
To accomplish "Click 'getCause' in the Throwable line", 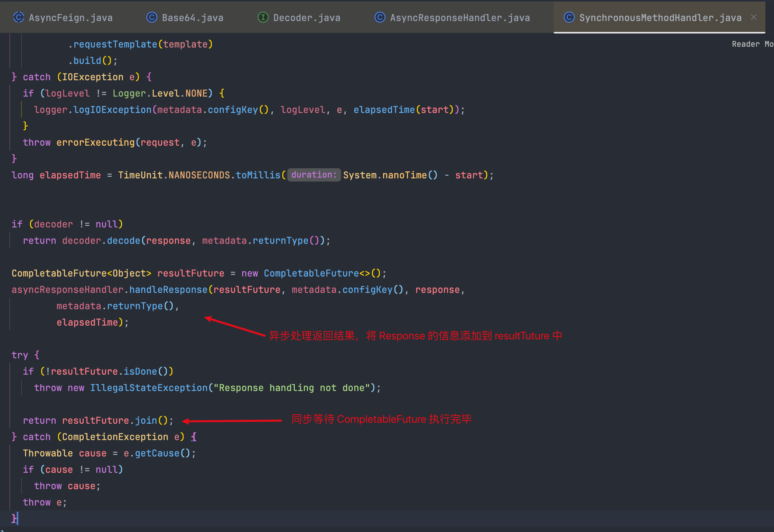I will click(x=157, y=453).
